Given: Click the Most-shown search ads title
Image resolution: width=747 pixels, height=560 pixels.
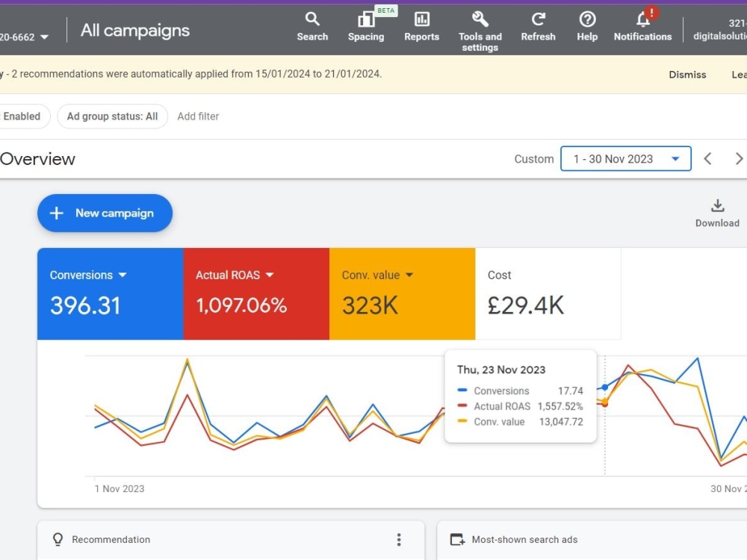Looking at the screenshot, I should click(524, 540).
